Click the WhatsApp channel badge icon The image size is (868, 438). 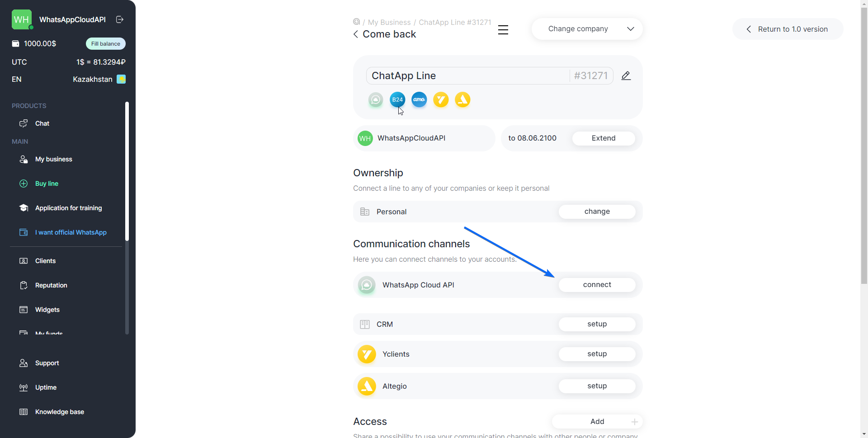pos(376,99)
